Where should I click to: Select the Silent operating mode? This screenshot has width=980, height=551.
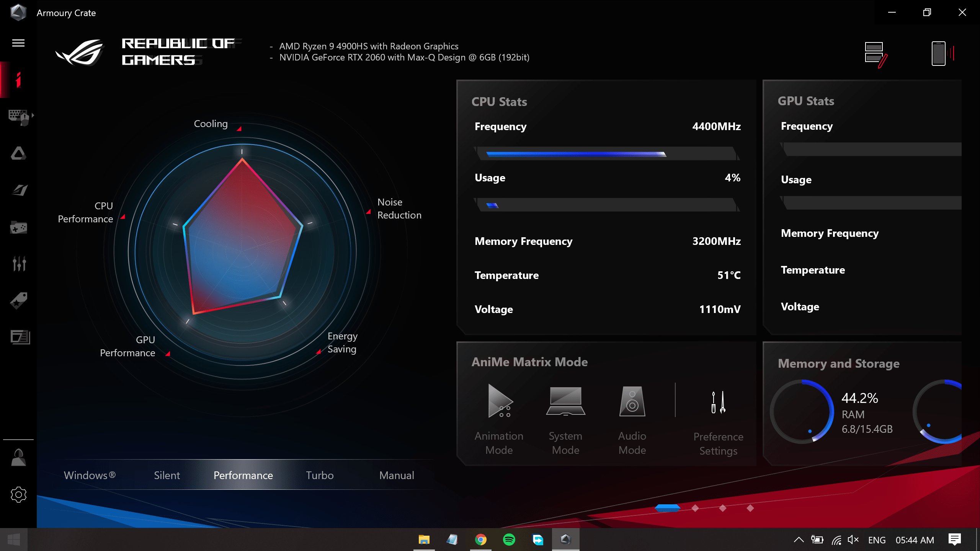tap(167, 475)
